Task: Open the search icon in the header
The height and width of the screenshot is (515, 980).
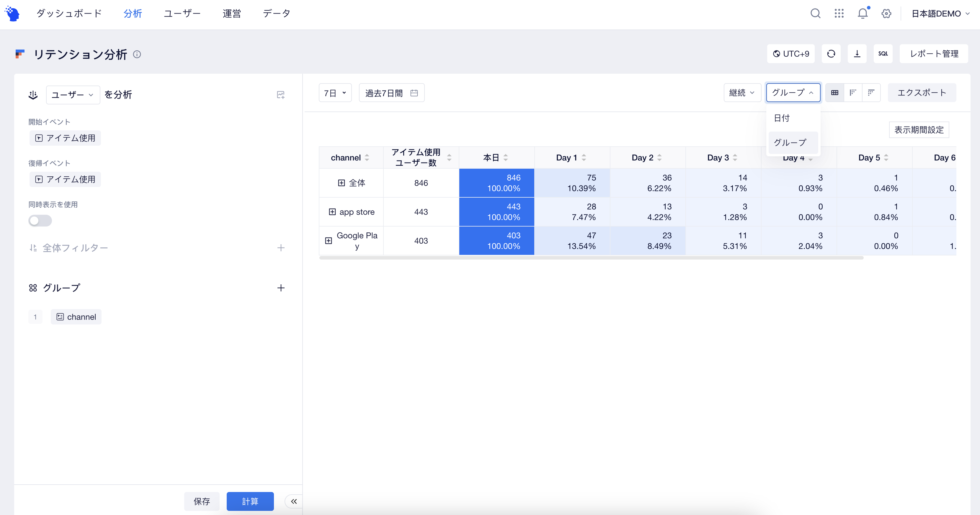Action: pos(815,14)
